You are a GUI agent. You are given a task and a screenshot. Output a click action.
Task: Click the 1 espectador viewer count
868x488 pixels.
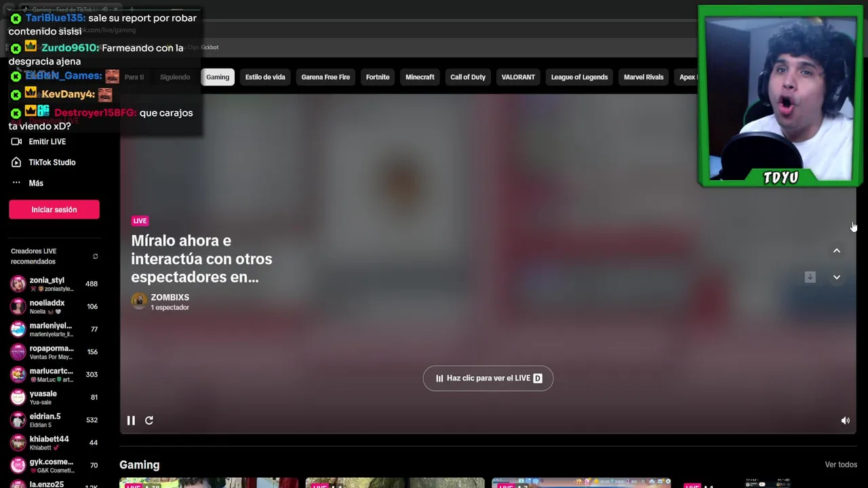click(170, 308)
